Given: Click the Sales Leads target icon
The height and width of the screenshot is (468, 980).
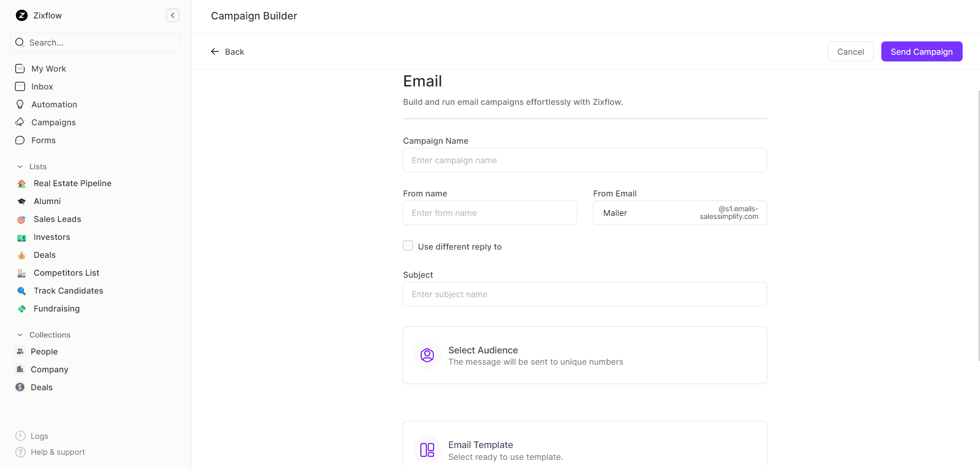Looking at the screenshot, I should pyautogui.click(x=21, y=219).
